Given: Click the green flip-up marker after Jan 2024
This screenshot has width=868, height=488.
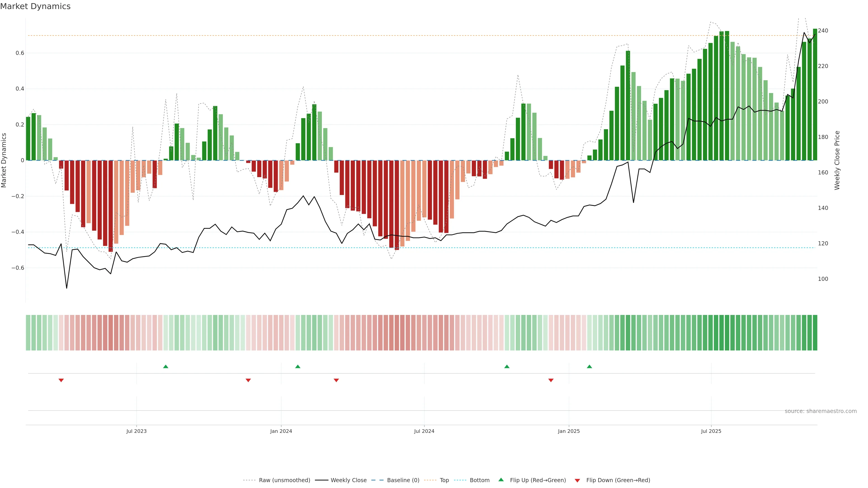Looking at the screenshot, I should [297, 366].
